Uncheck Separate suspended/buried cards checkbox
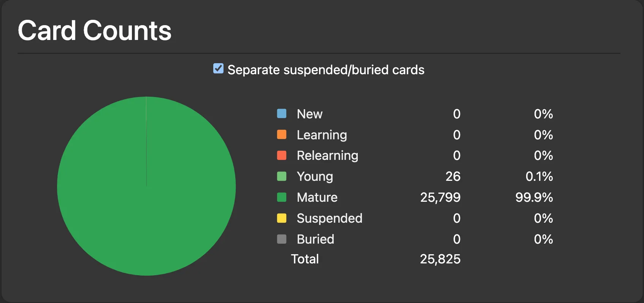Screen dimensions: 644x303 (218, 69)
